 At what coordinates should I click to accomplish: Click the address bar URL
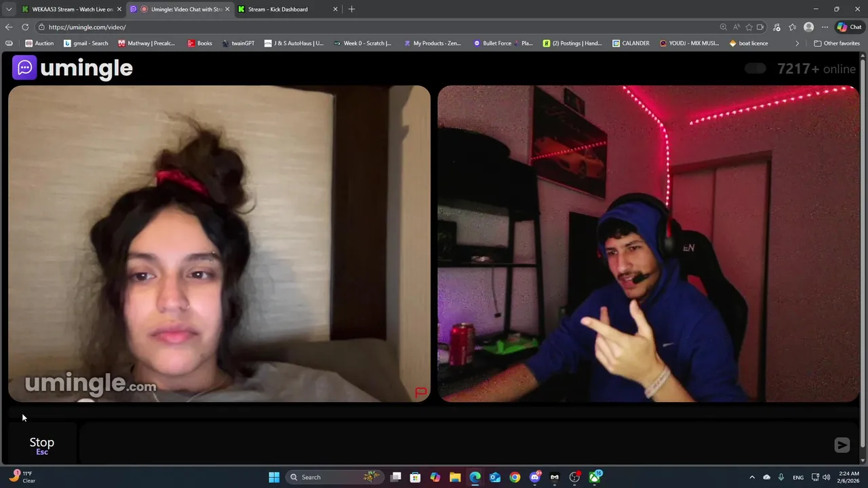pyautogui.click(x=87, y=27)
